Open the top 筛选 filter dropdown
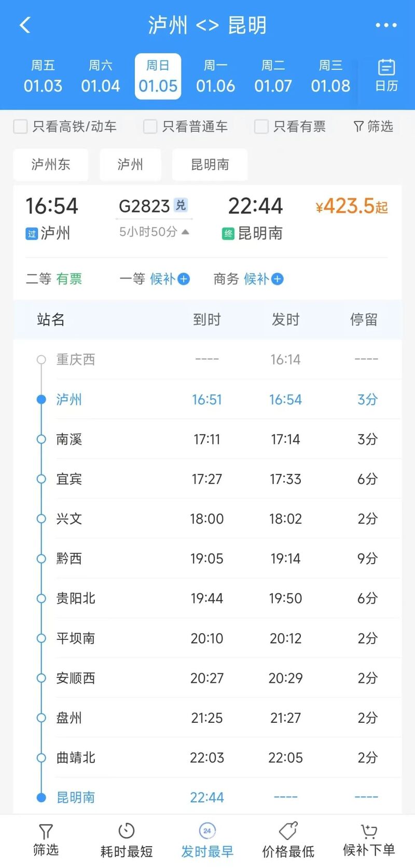The height and width of the screenshot is (868, 415). [x=373, y=127]
